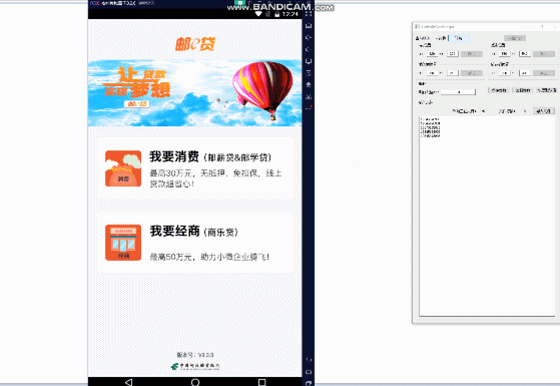Viewport: 560px width, 386px height.
Task: Tap 最高50万元 description text
Action: tap(210, 257)
